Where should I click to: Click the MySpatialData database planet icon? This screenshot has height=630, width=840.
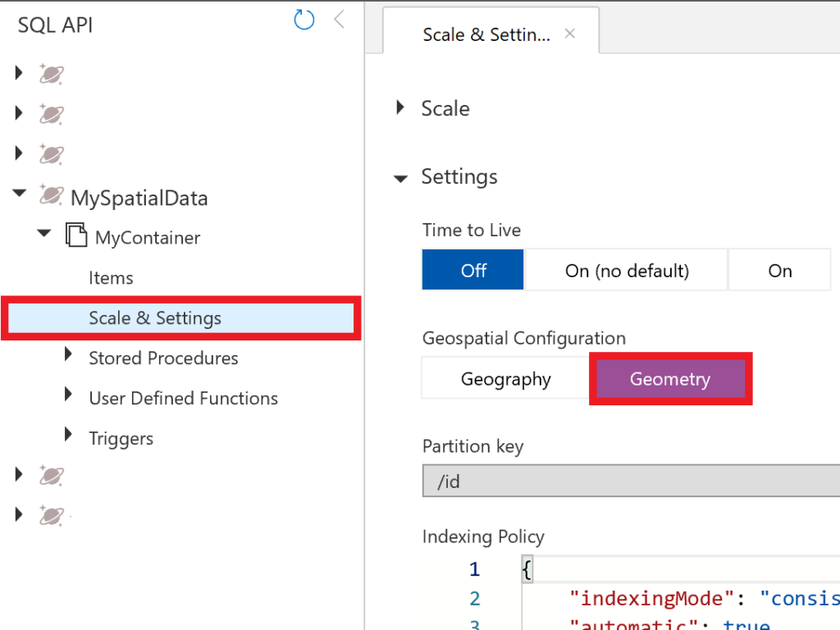(x=52, y=196)
